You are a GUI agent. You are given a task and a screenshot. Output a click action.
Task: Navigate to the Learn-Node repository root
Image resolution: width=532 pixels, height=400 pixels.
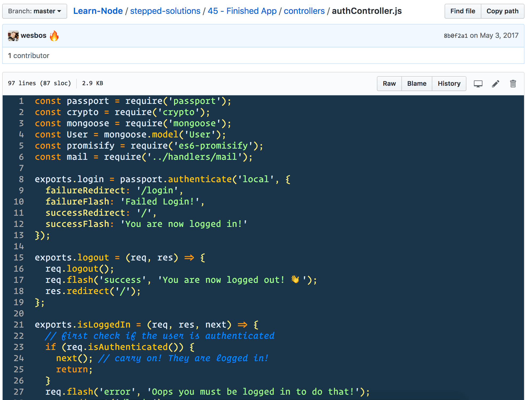click(x=98, y=11)
